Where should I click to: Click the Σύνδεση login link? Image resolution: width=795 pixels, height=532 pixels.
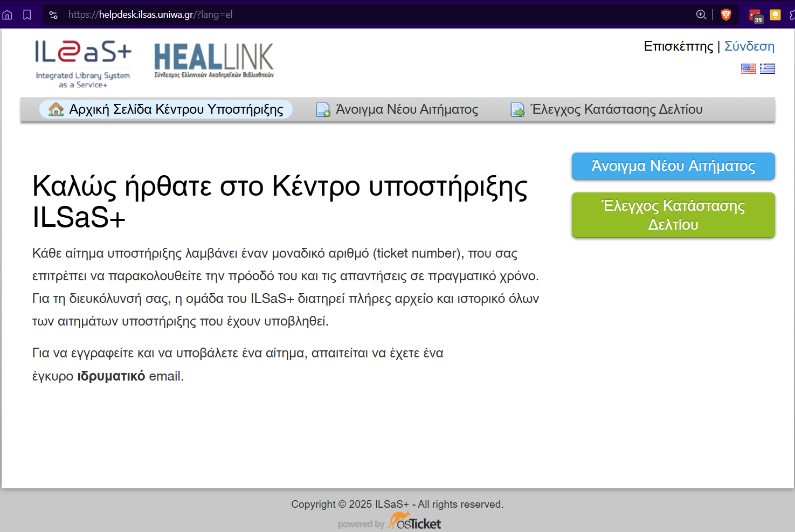(749, 46)
